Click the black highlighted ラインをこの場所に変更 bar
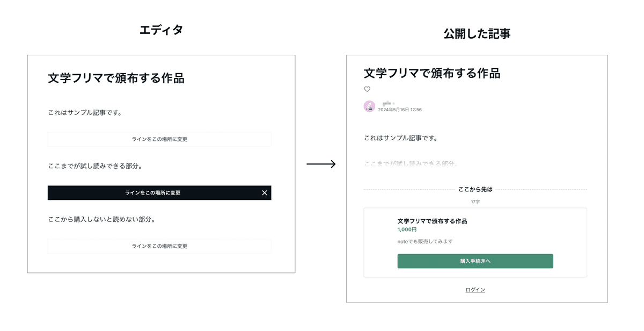Viewport: 644px width, 331px height. [153, 193]
